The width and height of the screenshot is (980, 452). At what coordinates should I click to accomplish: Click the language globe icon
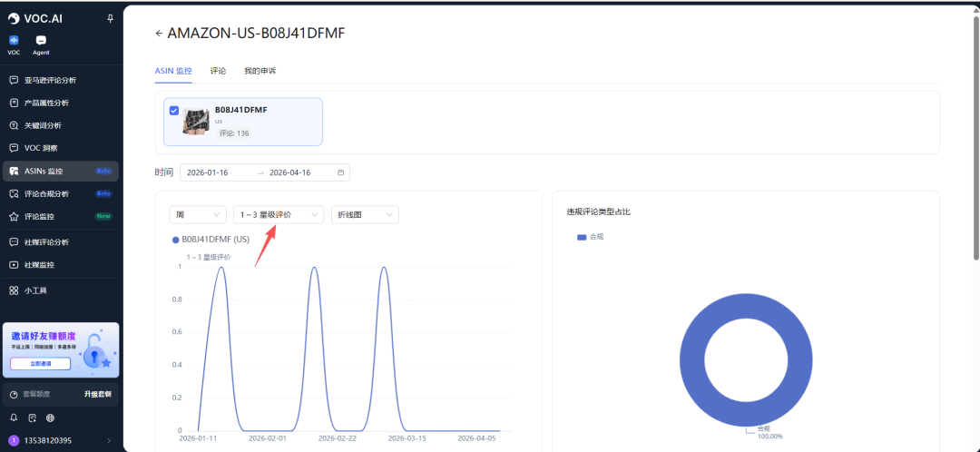point(50,418)
